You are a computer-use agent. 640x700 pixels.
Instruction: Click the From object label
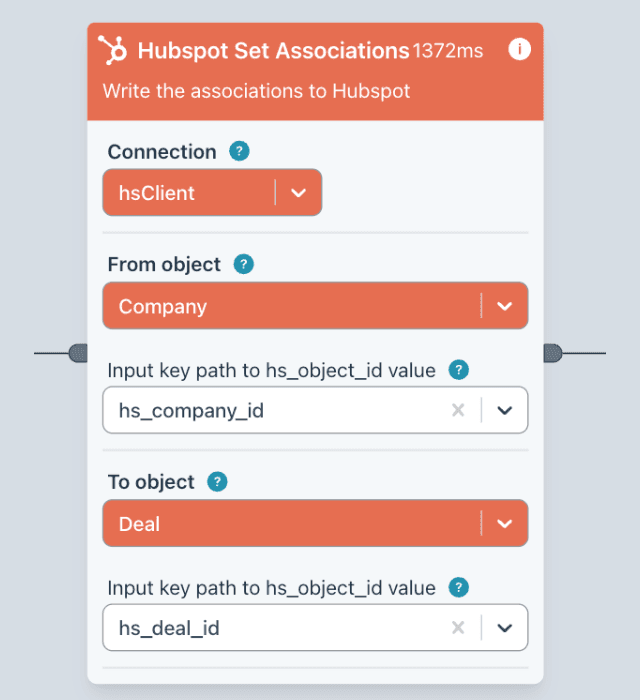(x=164, y=265)
